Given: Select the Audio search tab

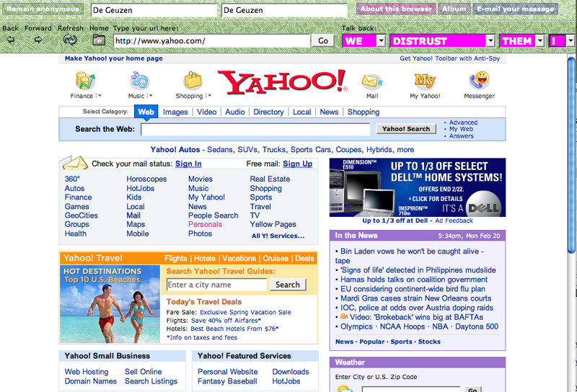Looking at the screenshot, I should [x=235, y=112].
